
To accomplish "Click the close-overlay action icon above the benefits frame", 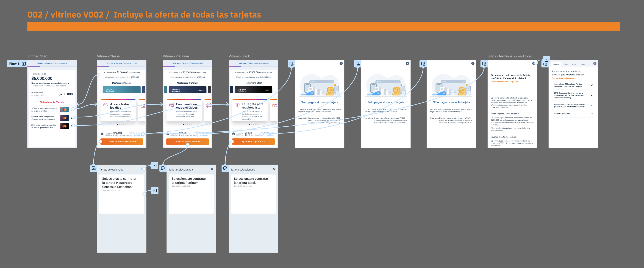I will pyautogui.click(x=547, y=60).
